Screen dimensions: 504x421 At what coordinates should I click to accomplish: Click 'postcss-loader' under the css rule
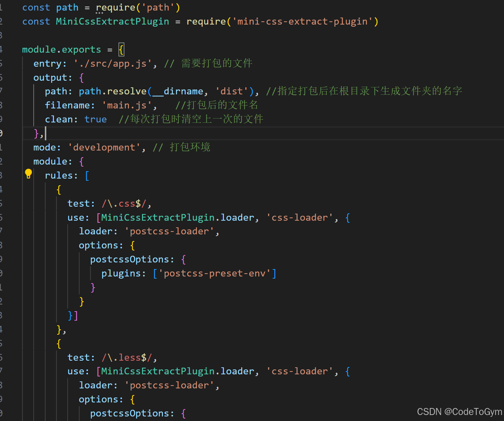click(169, 231)
